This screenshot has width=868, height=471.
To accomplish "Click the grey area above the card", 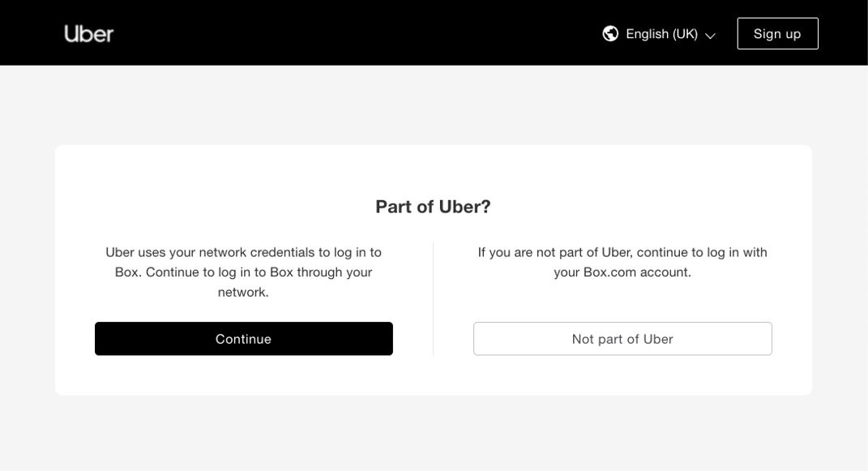I will point(434,105).
